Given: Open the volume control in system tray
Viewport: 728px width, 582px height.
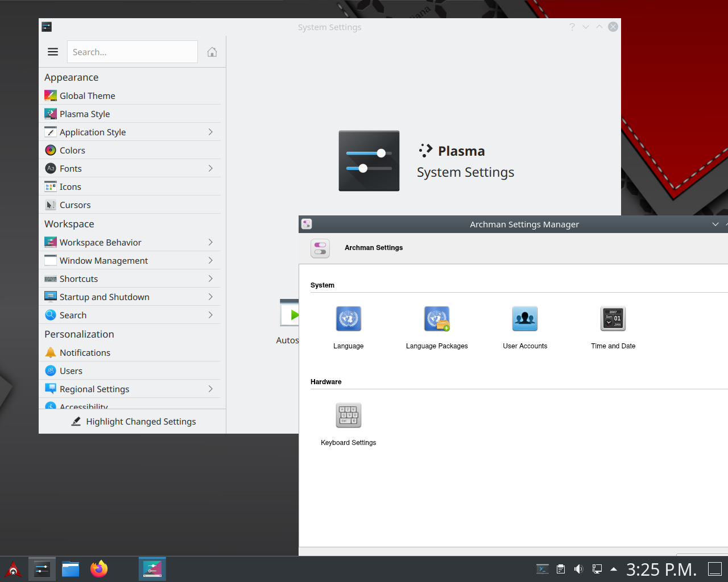Looking at the screenshot, I should click(x=578, y=569).
